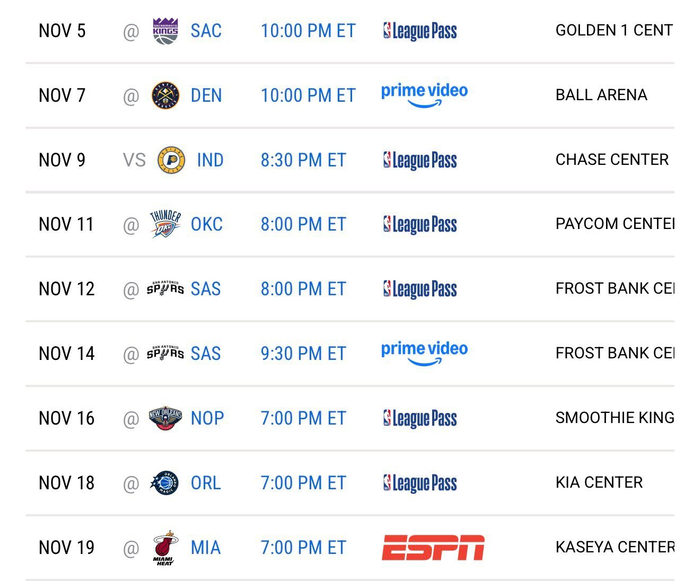The height and width of the screenshot is (581, 700).
Task: Click the Indiana Pacers team logo
Action: (171, 160)
